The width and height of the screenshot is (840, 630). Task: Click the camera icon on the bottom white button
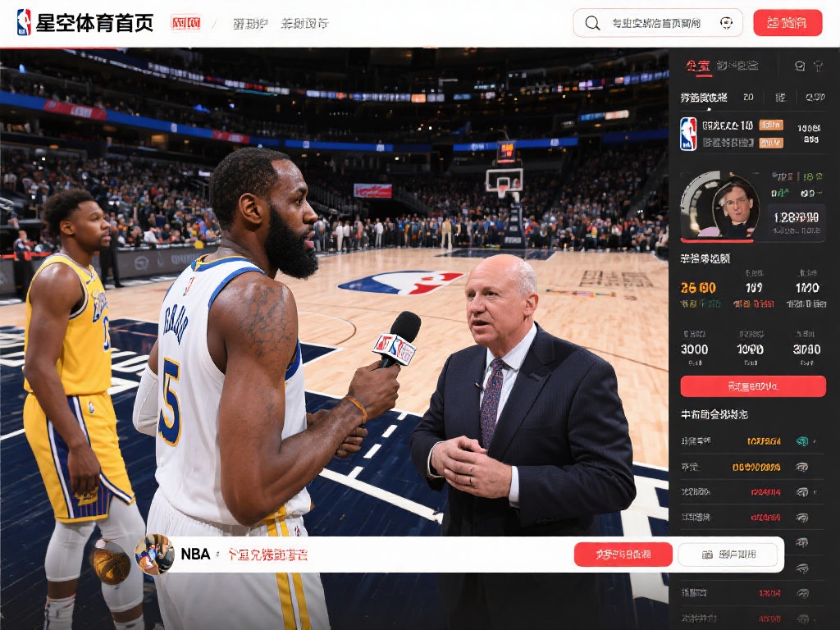(707, 555)
